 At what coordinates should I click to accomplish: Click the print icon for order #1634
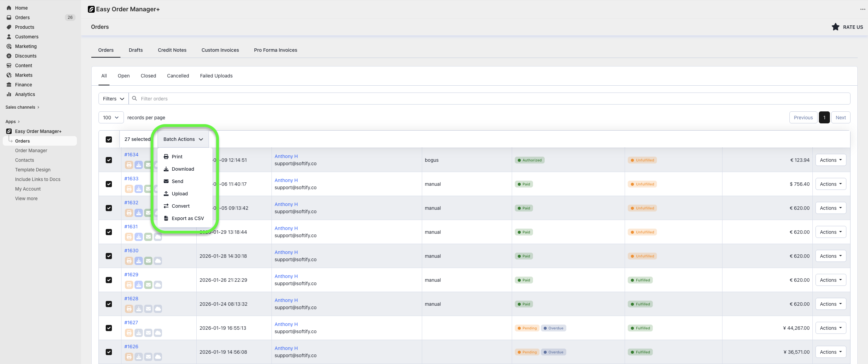coord(129,165)
